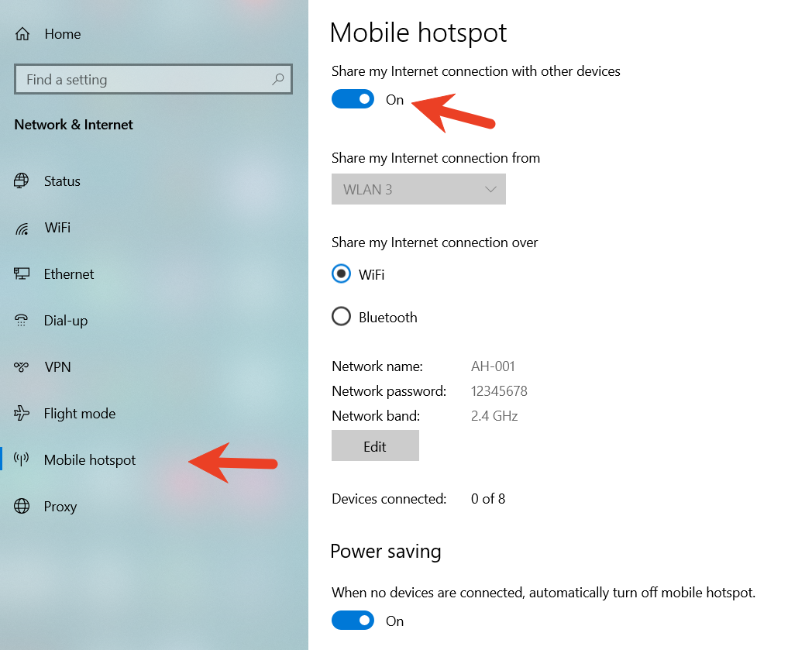The height and width of the screenshot is (650, 812).
Task: Select the Flight mode airplane icon
Action: [21, 413]
